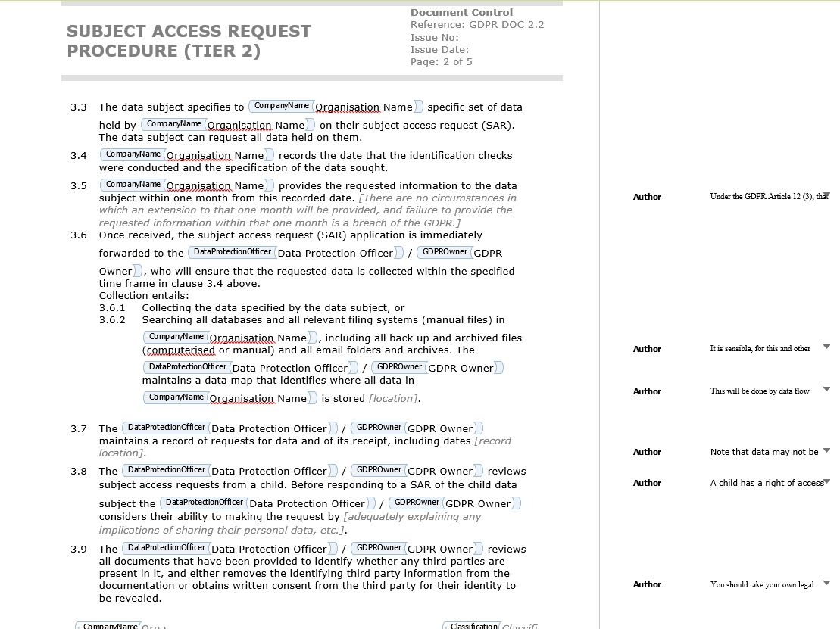Expand the 'You should take your own legal' comment
This screenshot has height=629, width=840.
[x=826, y=584]
